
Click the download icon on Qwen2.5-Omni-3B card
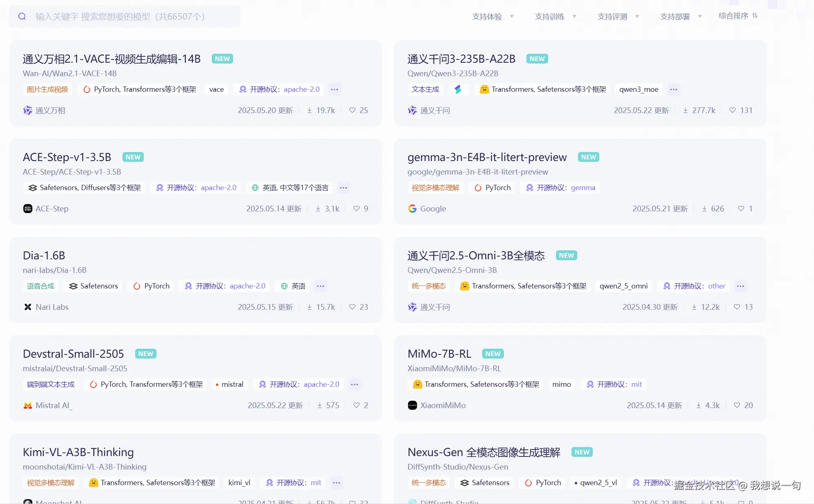[x=694, y=307]
